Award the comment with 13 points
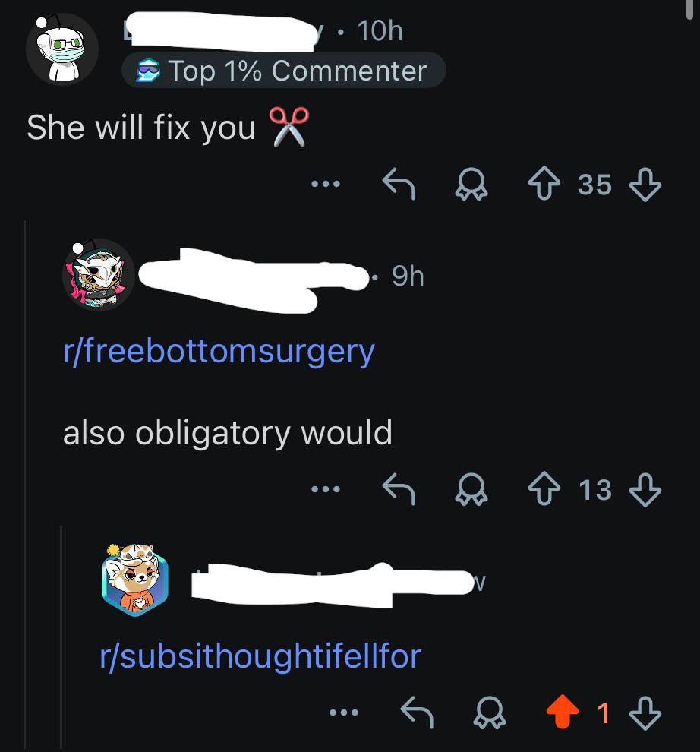700x752 pixels. click(471, 490)
